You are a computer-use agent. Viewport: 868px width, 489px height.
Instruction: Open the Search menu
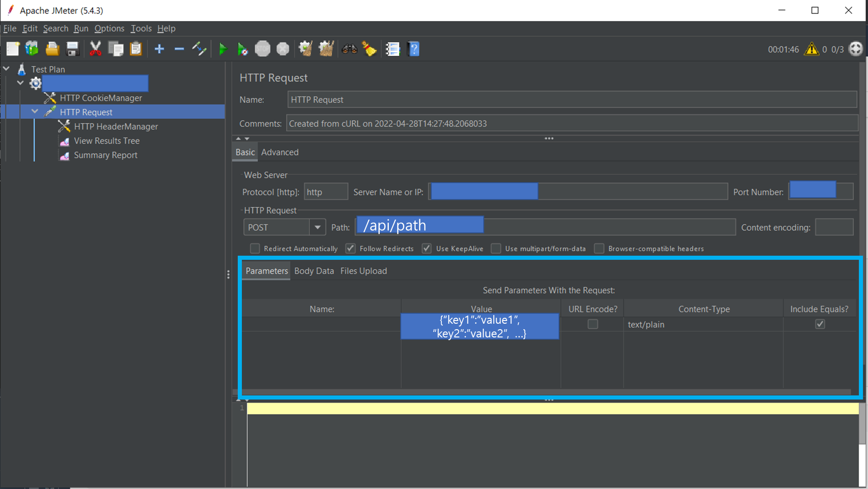(x=56, y=28)
